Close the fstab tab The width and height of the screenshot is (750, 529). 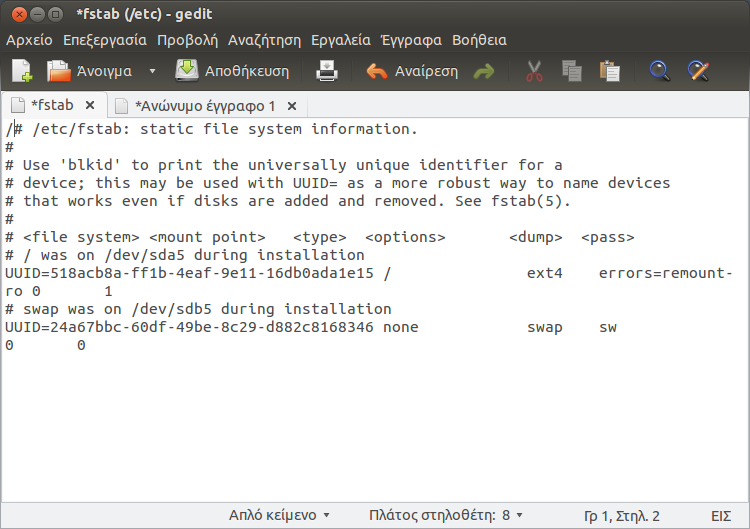click(x=90, y=105)
